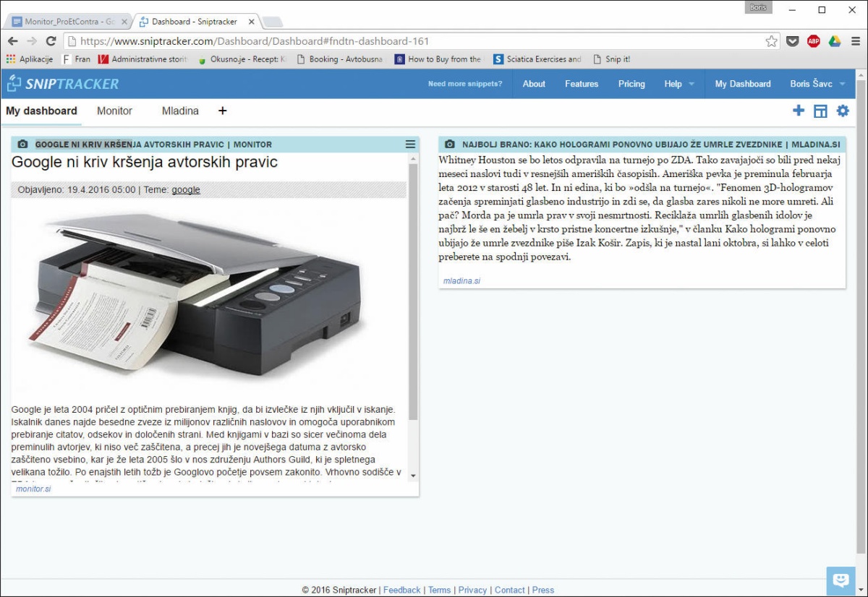868x597 pixels.
Task: Add a new snippet with blue plus icon
Action: click(x=799, y=111)
